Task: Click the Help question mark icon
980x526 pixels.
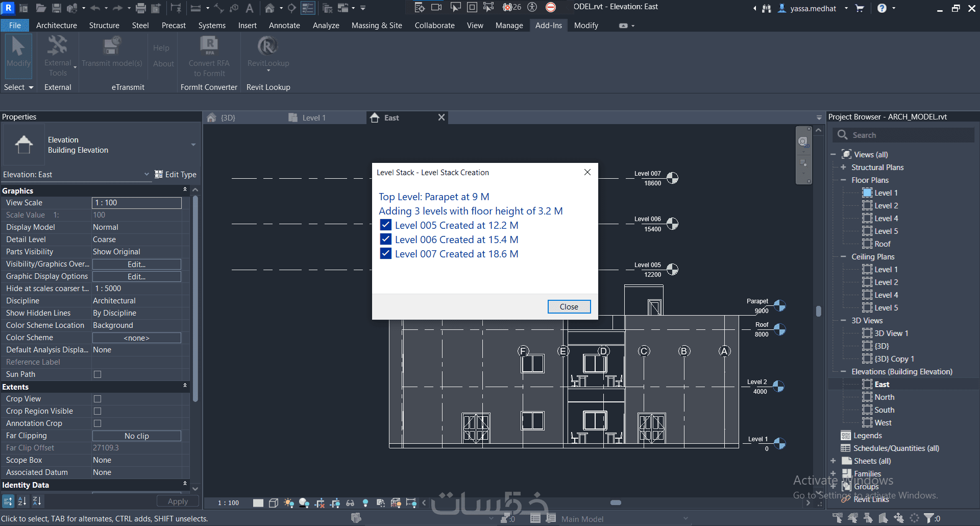Action: [882, 8]
